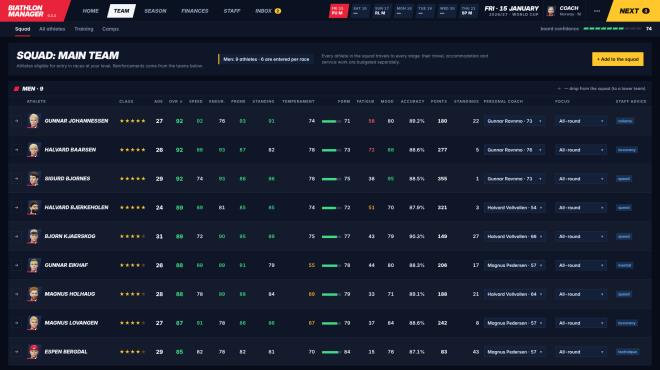Sort by the Accuracy column header
The height and width of the screenshot is (370, 660).
click(412, 101)
